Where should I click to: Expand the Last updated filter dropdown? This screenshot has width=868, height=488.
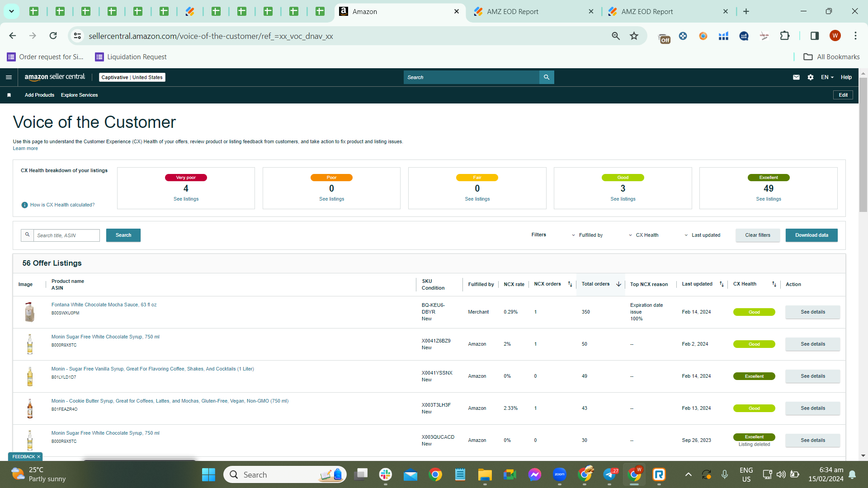(702, 235)
